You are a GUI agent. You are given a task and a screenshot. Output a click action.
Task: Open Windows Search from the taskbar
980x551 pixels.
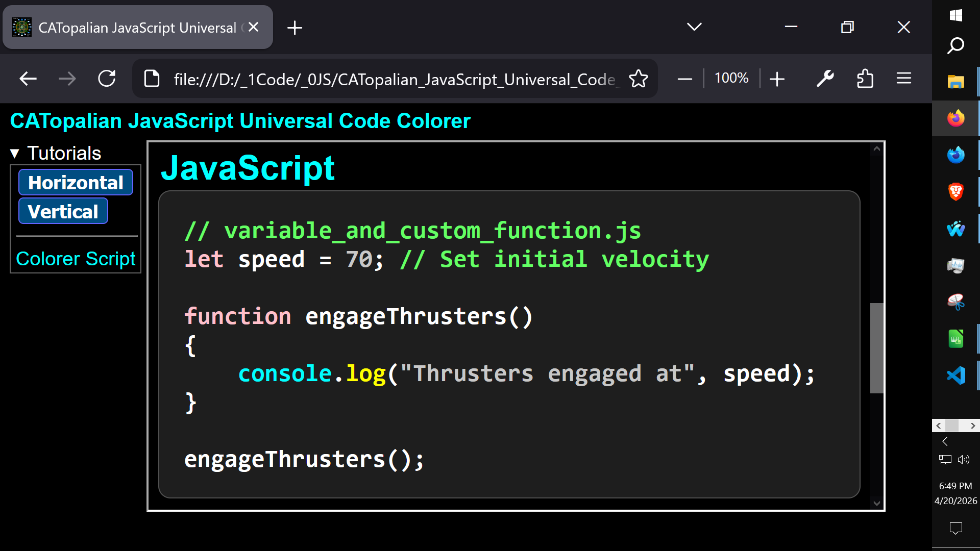click(955, 45)
